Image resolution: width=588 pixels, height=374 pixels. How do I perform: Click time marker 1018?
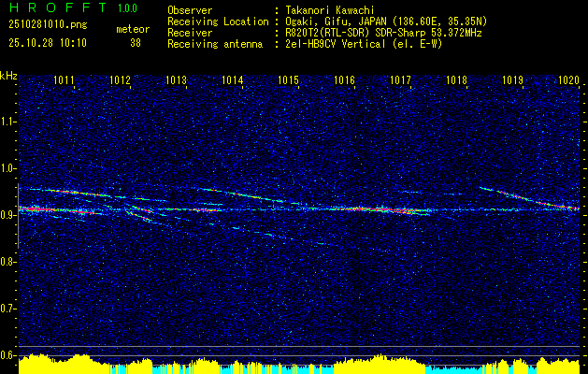click(457, 79)
